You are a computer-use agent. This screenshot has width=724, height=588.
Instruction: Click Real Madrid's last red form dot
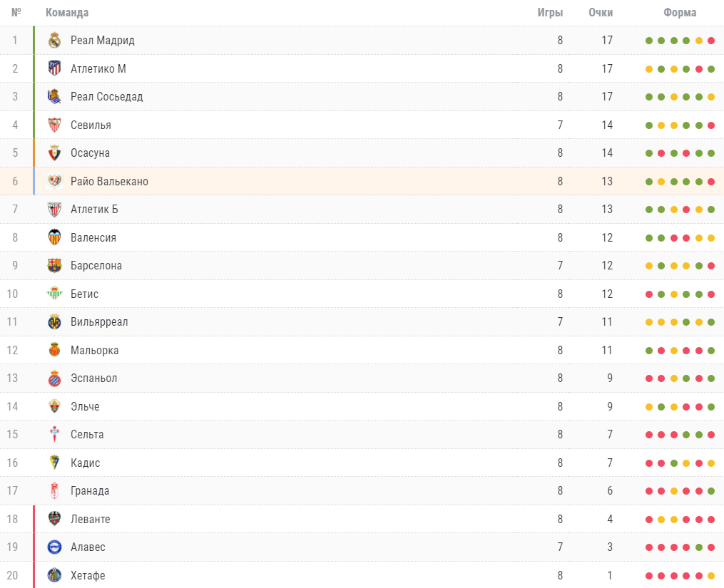711,41
